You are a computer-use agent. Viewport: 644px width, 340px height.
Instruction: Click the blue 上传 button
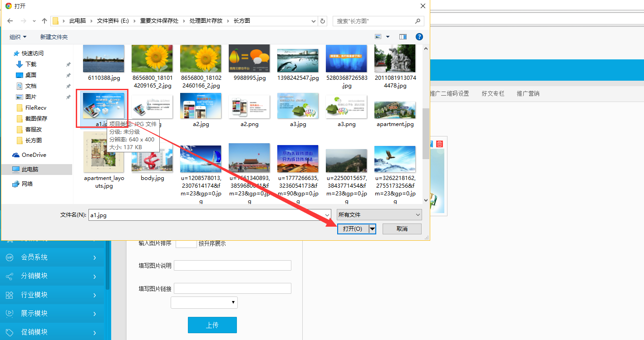(212, 325)
